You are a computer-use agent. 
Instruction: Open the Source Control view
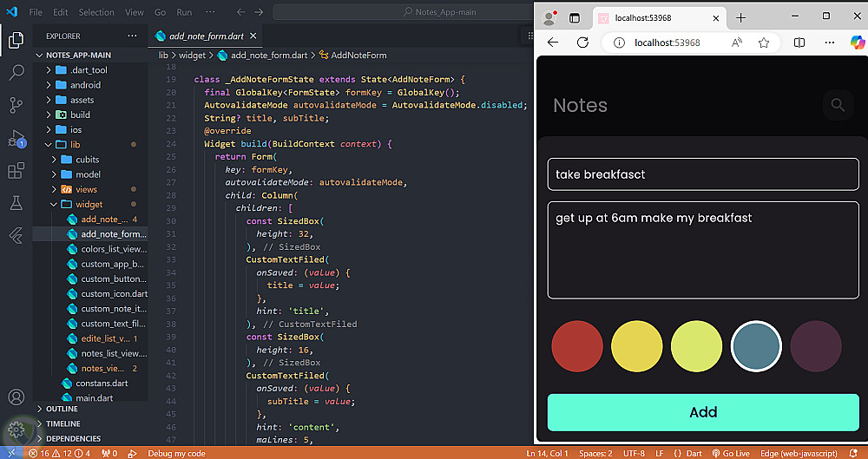pos(16,105)
